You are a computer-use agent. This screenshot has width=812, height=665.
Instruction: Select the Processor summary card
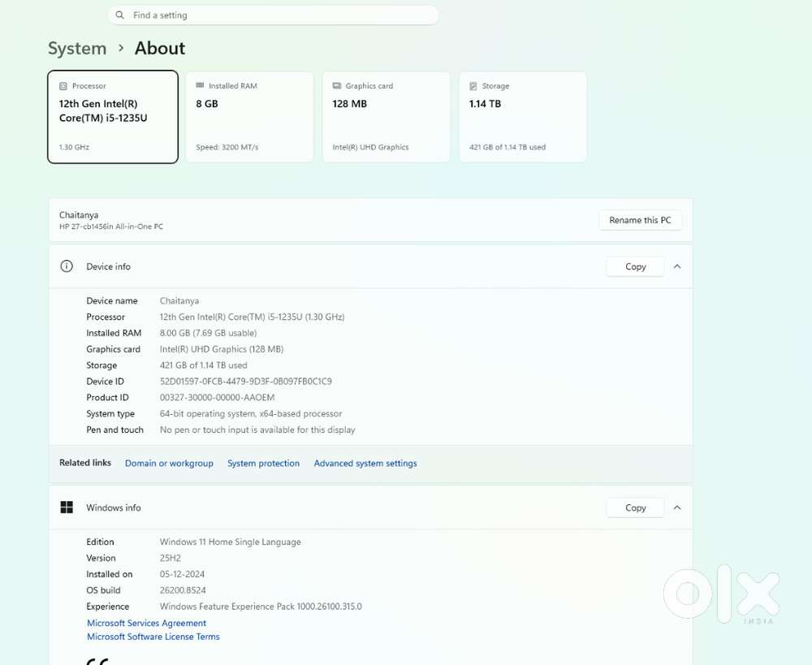(113, 117)
